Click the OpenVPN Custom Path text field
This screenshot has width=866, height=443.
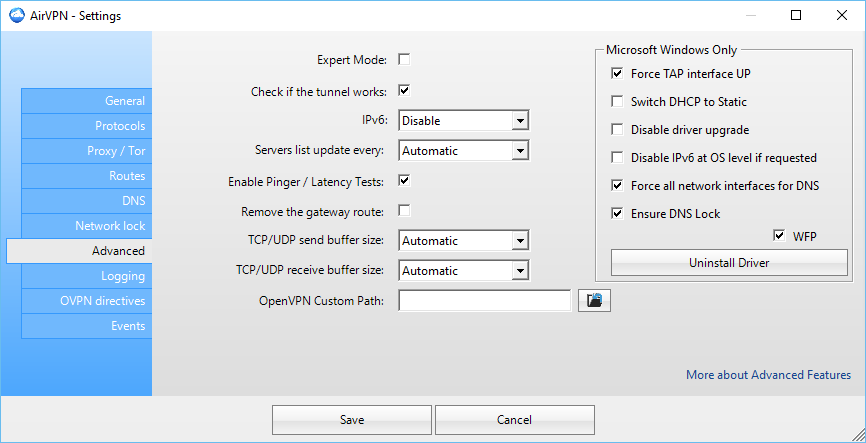pos(484,300)
